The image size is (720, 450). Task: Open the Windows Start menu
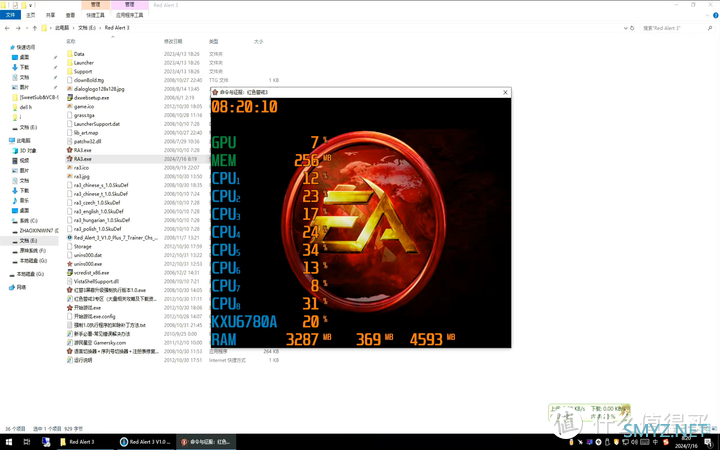coord(8,442)
